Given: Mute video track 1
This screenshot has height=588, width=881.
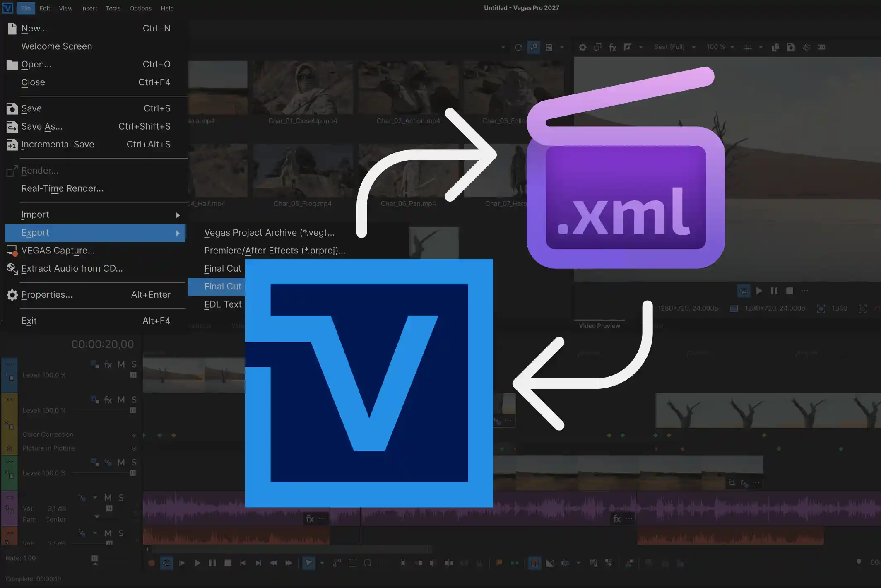Looking at the screenshot, I should [121, 364].
